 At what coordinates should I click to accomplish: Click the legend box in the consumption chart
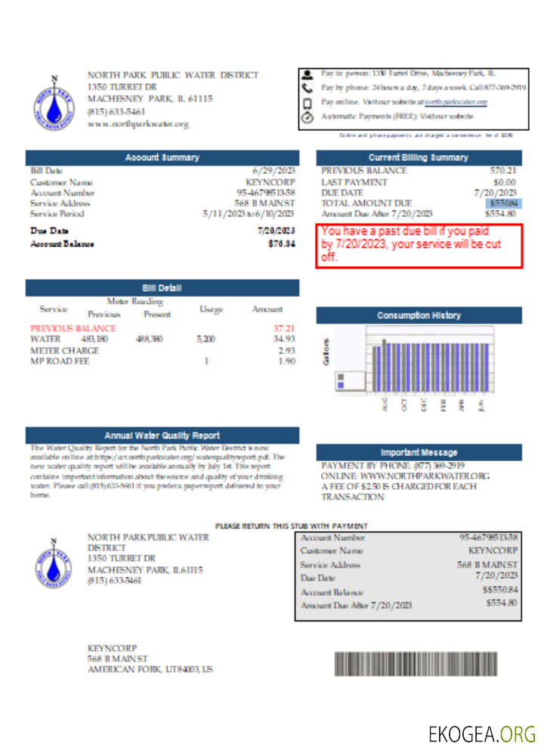point(341,380)
